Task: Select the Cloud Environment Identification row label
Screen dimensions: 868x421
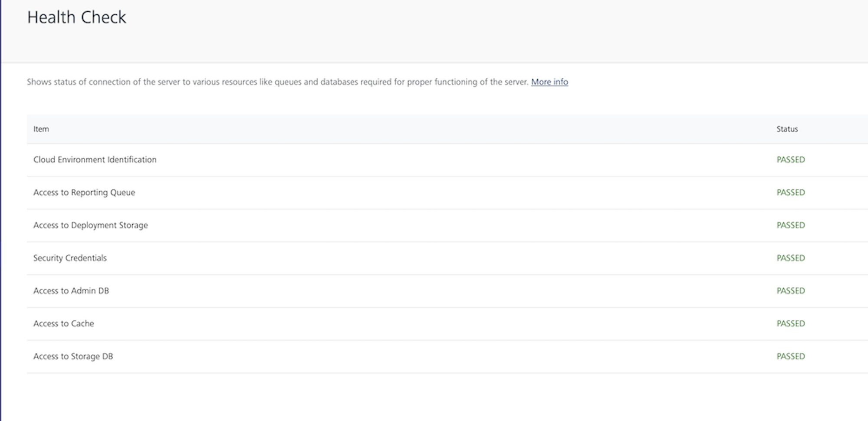Action: (x=95, y=160)
